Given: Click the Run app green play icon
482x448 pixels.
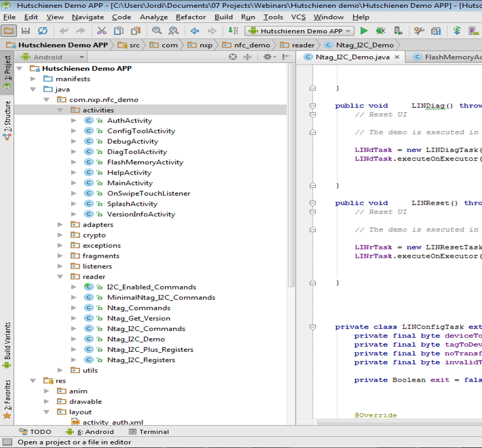Looking at the screenshot, I should (364, 31).
